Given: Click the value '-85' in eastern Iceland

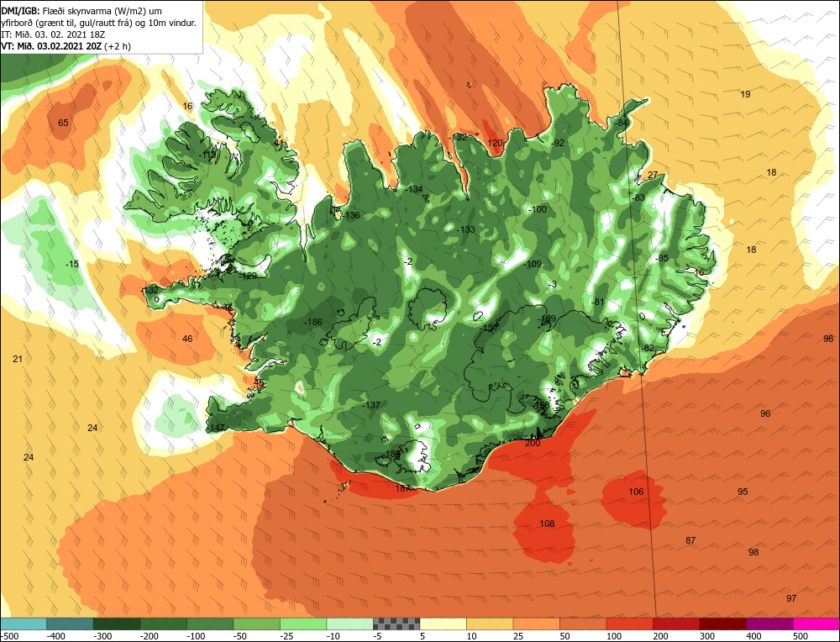Looking at the screenshot, I should 662,258.
